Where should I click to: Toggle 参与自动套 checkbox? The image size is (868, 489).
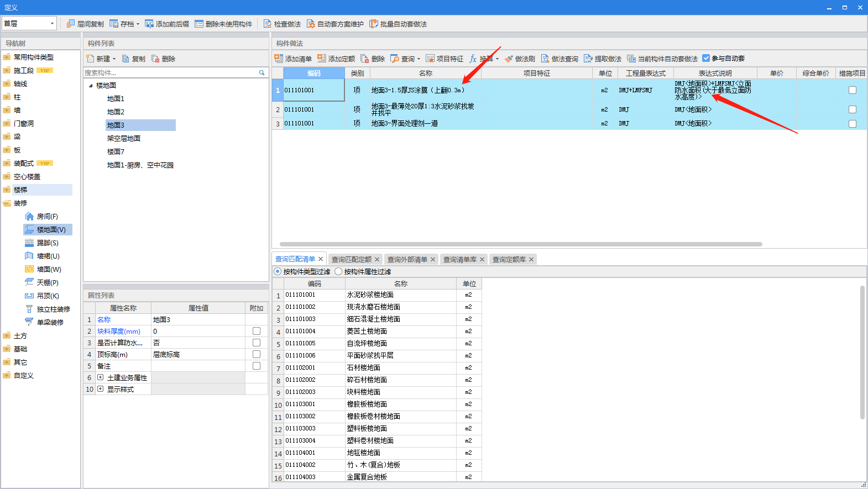706,58
